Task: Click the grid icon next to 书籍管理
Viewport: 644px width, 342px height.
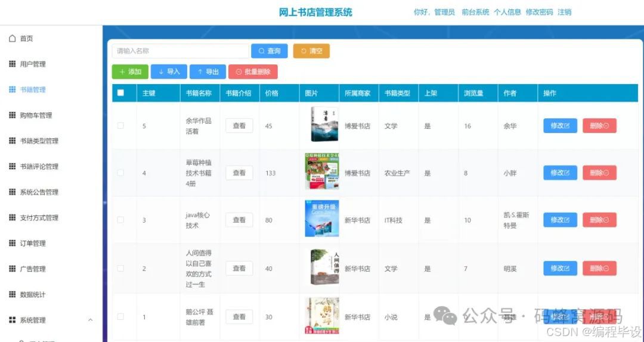Action: [13, 89]
